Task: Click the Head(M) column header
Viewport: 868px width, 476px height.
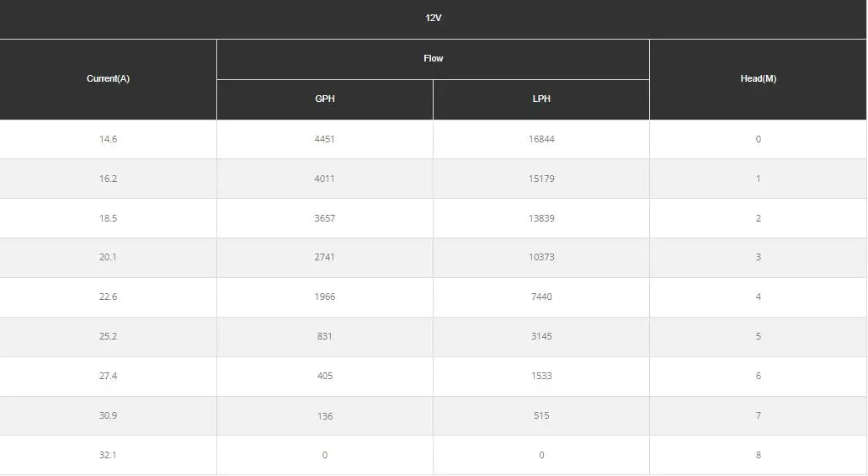Action: [x=758, y=78]
